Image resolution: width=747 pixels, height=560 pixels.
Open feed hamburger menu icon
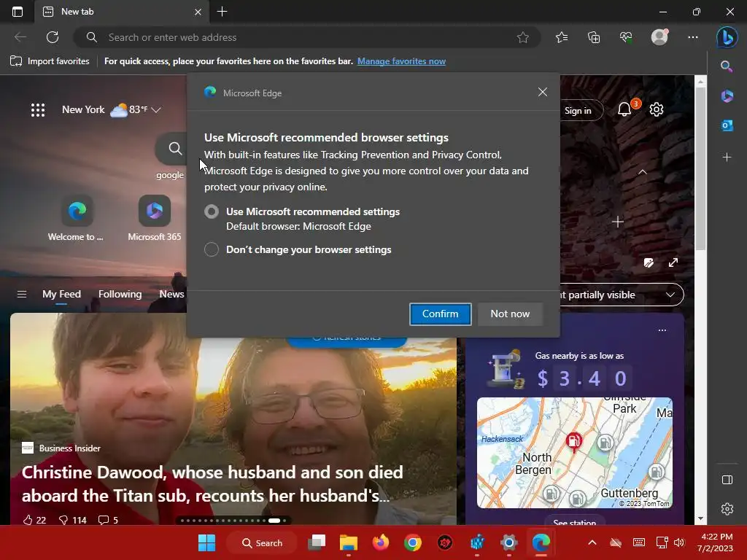(x=21, y=295)
